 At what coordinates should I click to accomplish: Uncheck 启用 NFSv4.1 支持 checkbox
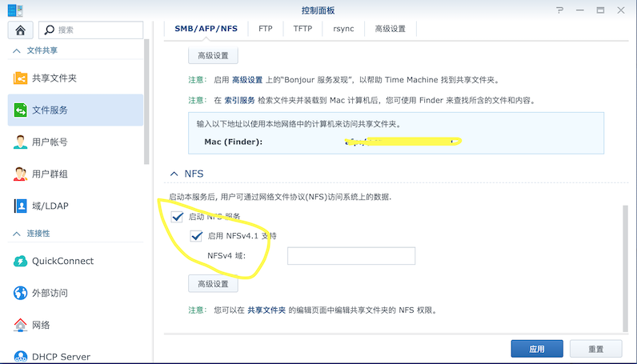pyautogui.click(x=196, y=236)
